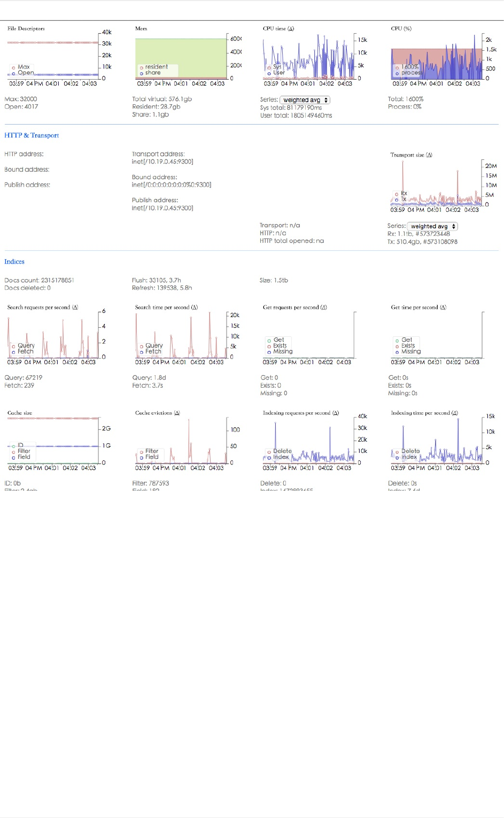The height and width of the screenshot is (818, 504).
Task: Click the 'Fetch: 239' value
Action: (19, 385)
